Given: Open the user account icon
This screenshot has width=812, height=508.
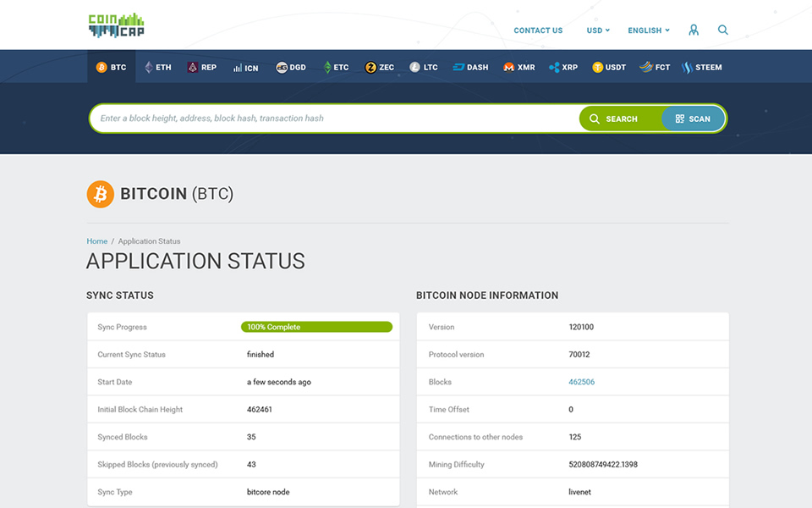Looking at the screenshot, I should pos(694,30).
